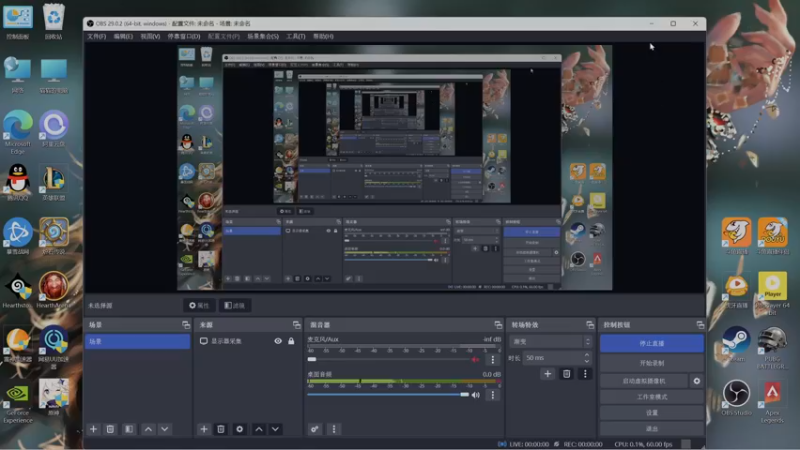The width and height of the screenshot is (800, 450).
Task: Select 回收站 recycle bin desktop icon
Action: pyautogui.click(x=54, y=21)
